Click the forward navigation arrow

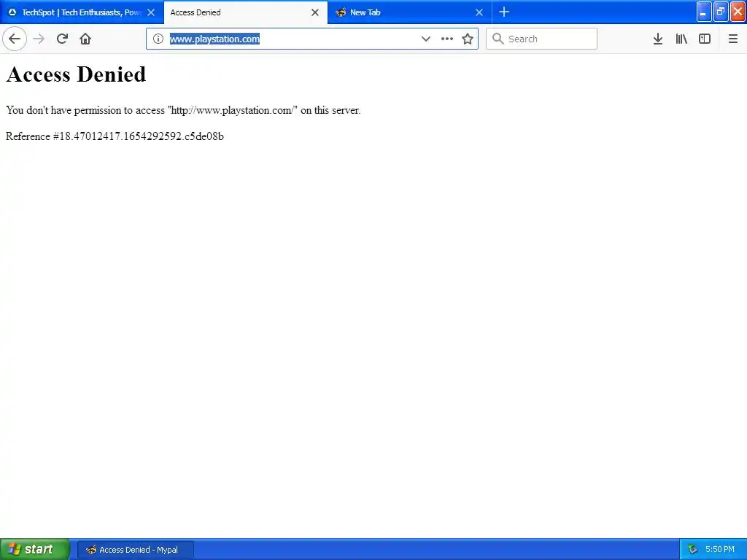(x=39, y=39)
